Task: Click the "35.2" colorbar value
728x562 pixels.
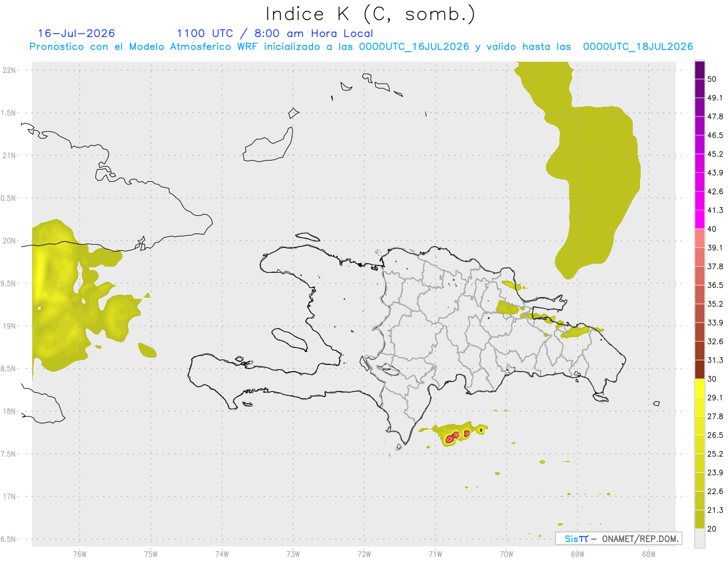Action: 716,304
